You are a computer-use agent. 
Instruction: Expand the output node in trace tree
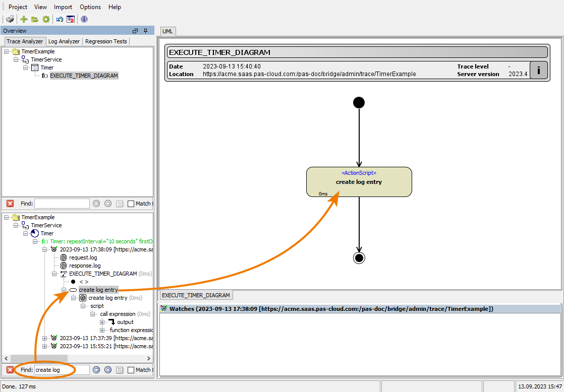point(102,322)
